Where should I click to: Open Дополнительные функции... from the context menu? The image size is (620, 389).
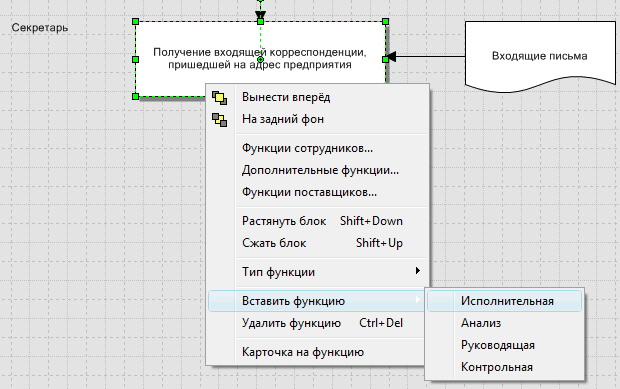point(320,170)
